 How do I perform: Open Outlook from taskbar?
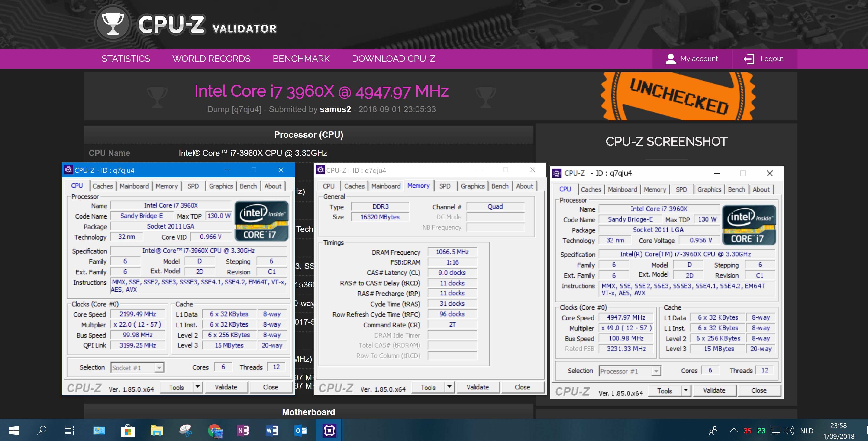pos(300,430)
